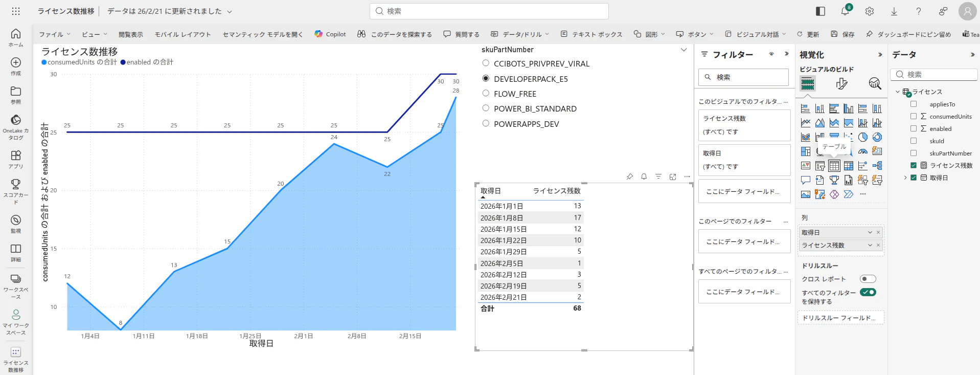Go to ホーム in the left navigation
This screenshot has height=375, width=980.
(16, 37)
